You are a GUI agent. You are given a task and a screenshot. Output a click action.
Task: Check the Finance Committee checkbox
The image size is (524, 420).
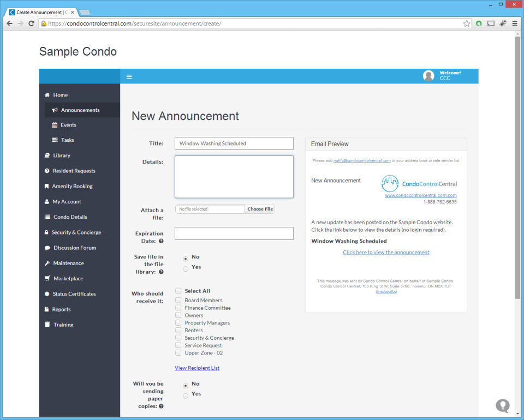[x=178, y=308]
